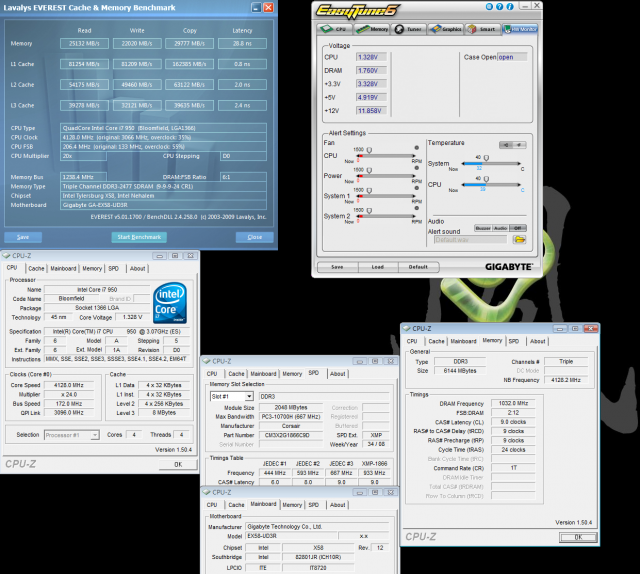Click Close in EVEREST benchmark window
This screenshot has height=574, width=640.
(254, 237)
